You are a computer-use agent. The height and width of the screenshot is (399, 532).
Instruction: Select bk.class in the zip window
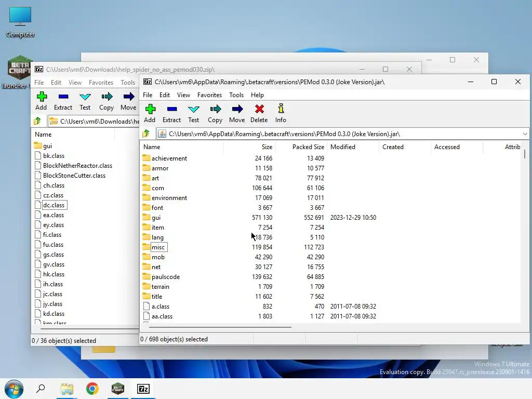point(54,156)
